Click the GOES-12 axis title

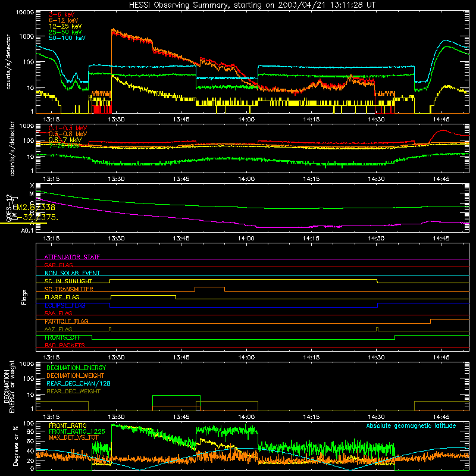(x=9, y=208)
